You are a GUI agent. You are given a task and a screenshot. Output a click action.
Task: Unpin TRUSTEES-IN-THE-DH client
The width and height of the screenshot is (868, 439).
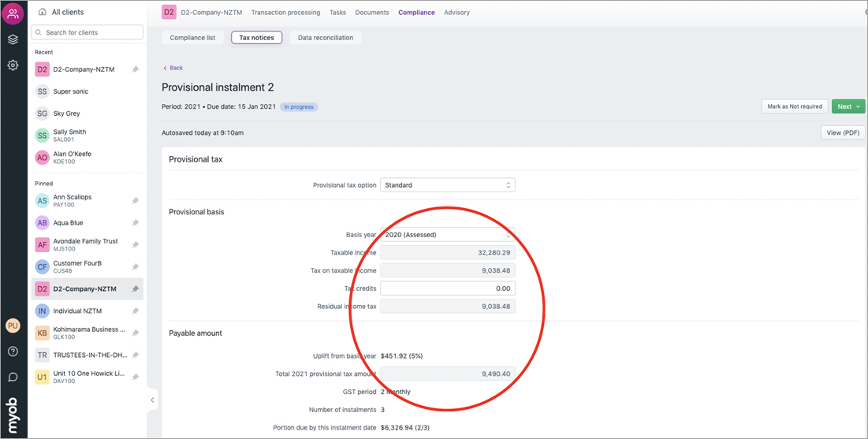coord(135,355)
